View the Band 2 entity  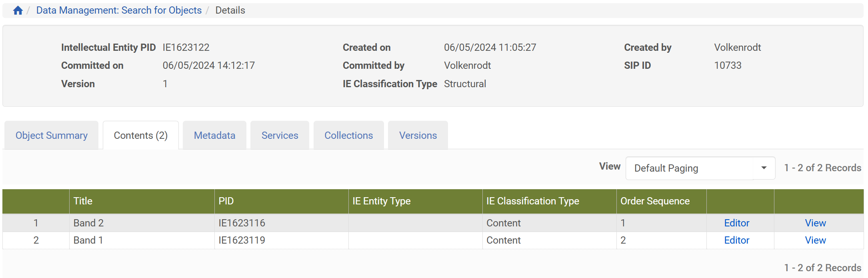815,223
